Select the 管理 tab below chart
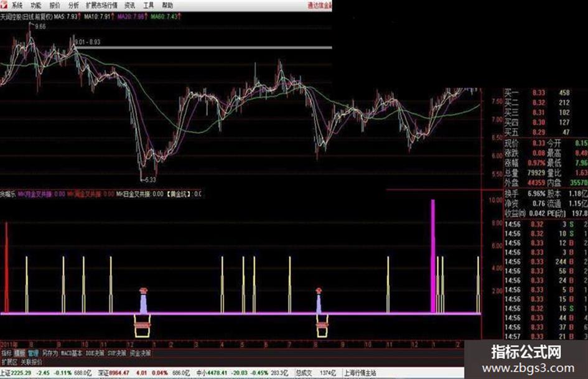The width and height of the screenshot is (588, 379). tap(33, 353)
